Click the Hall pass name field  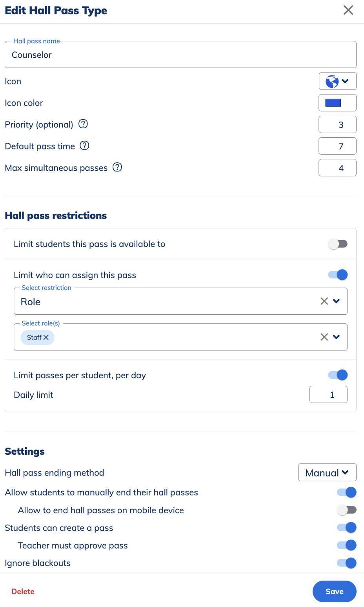point(180,55)
